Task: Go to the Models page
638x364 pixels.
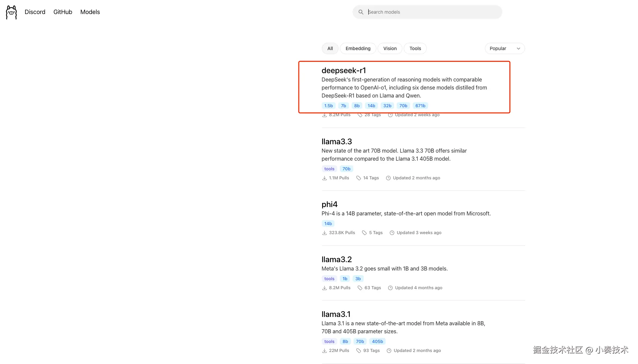Action: click(x=90, y=12)
